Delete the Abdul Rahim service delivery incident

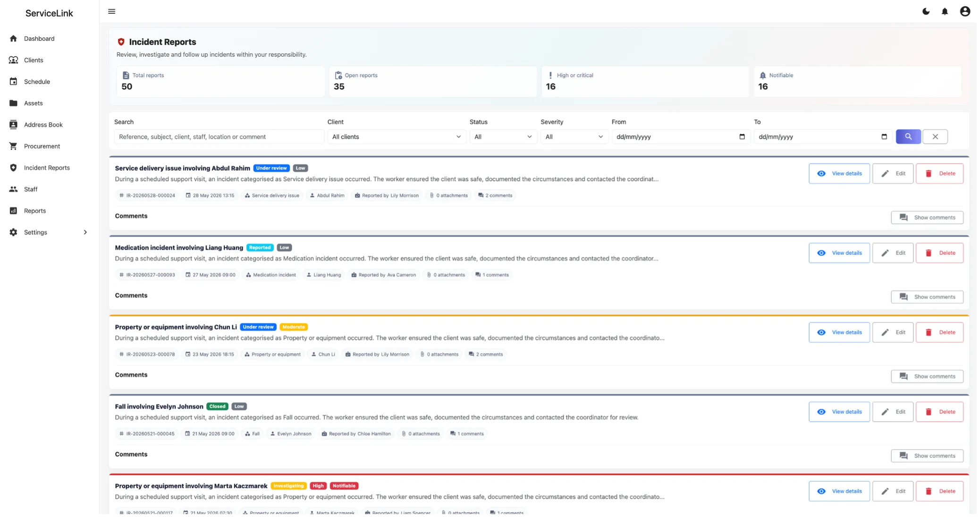pos(939,173)
